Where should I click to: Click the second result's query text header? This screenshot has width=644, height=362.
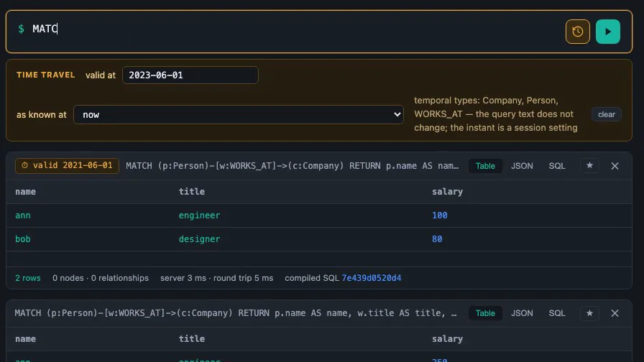[236, 313]
